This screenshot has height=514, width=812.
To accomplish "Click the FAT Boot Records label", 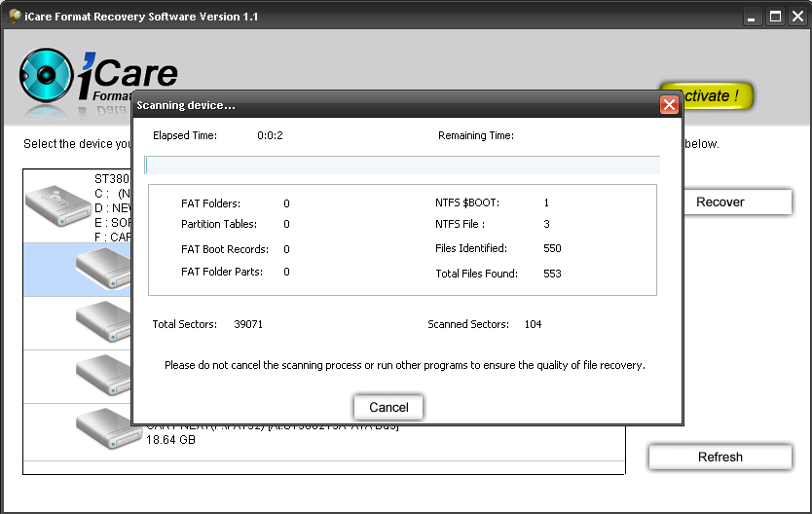I will pyautogui.click(x=225, y=249).
